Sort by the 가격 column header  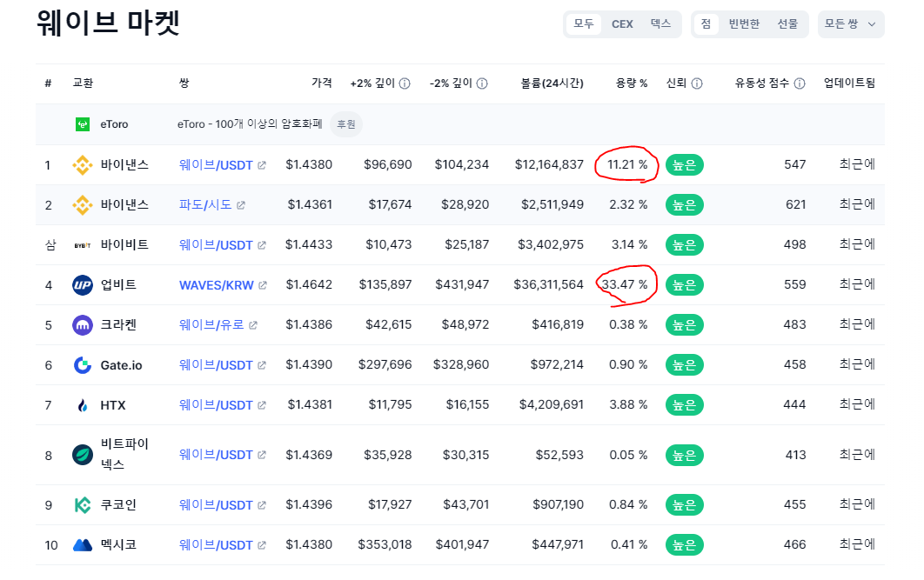pos(322,83)
